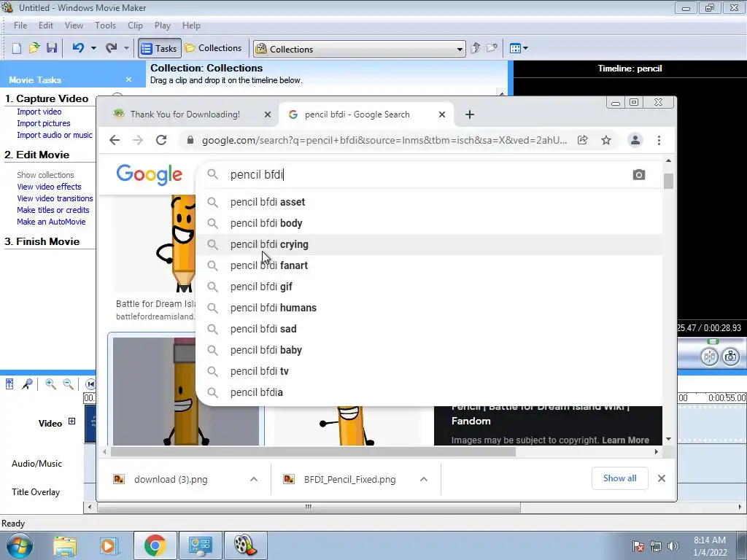Click the Set Audio Levels timeline icon
The height and width of the screenshot is (560, 747).
click(x=9, y=384)
